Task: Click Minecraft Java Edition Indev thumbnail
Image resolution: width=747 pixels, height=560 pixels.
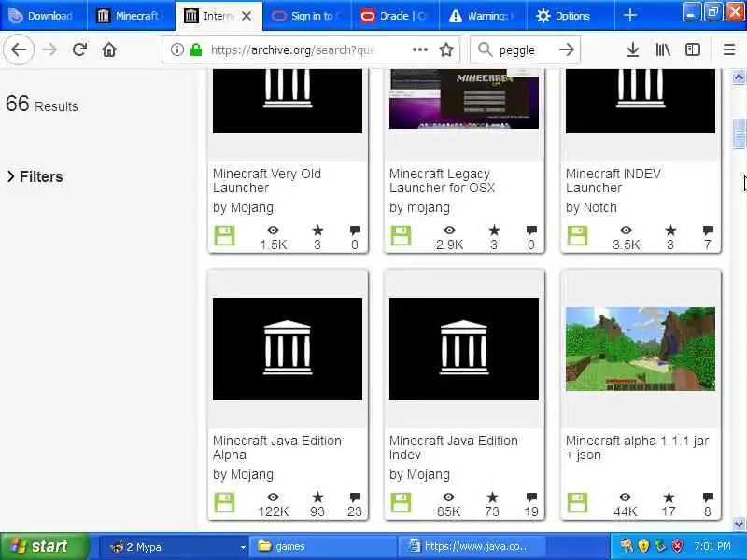Action: (463, 349)
